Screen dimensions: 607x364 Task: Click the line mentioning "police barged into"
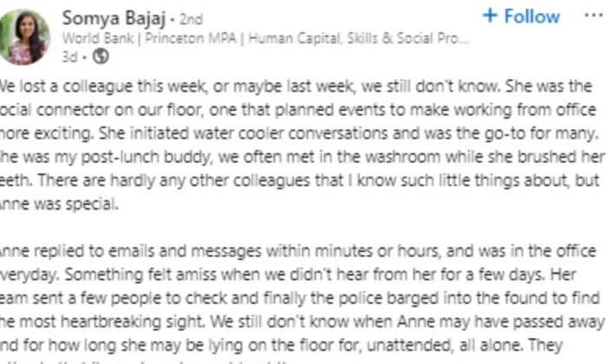click(x=295, y=296)
